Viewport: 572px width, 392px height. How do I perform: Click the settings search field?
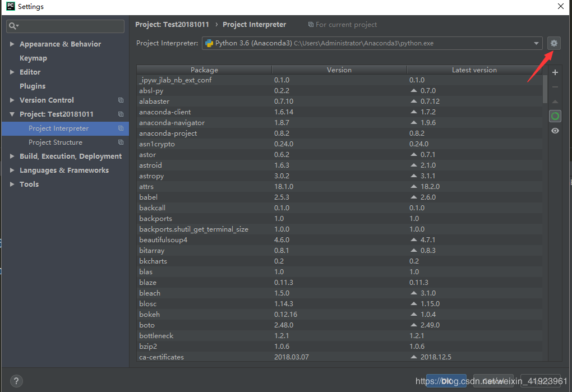click(x=65, y=26)
